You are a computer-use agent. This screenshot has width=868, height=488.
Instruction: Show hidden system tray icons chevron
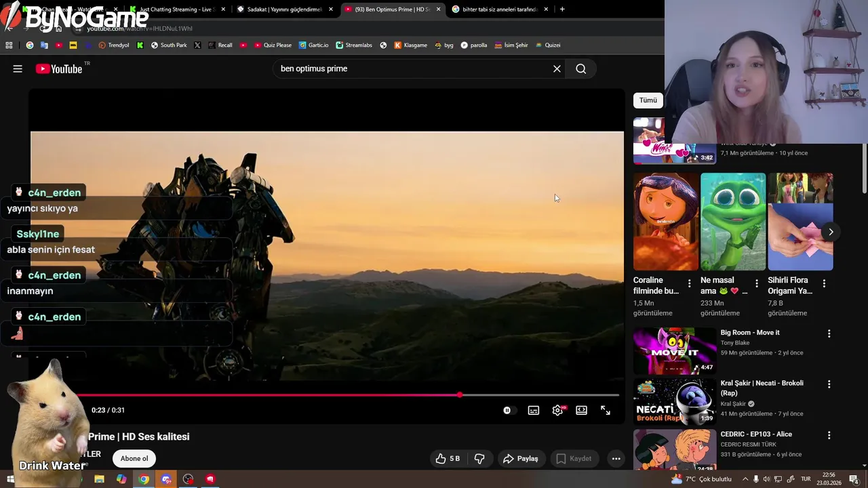(745, 479)
